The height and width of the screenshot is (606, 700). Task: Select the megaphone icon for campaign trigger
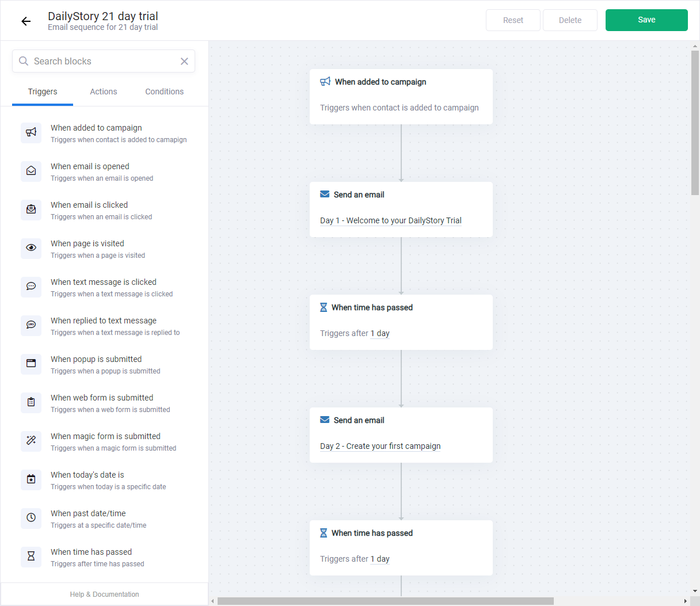point(31,133)
